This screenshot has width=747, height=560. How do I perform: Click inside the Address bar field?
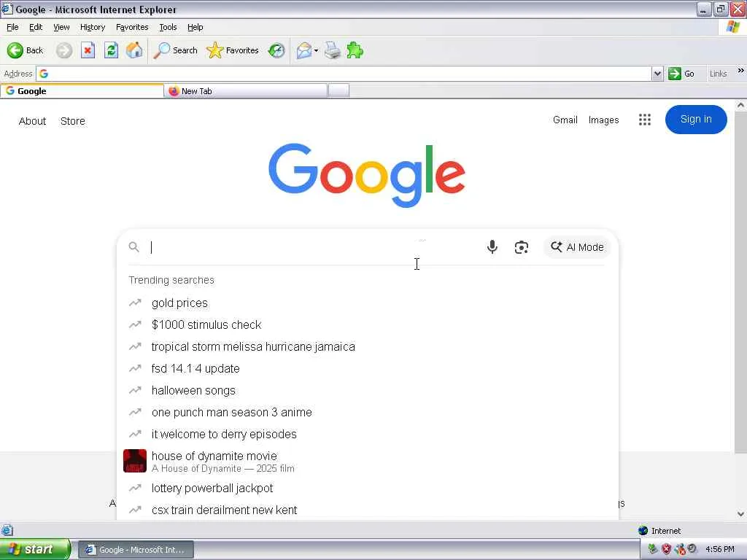pyautogui.click(x=344, y=74)
